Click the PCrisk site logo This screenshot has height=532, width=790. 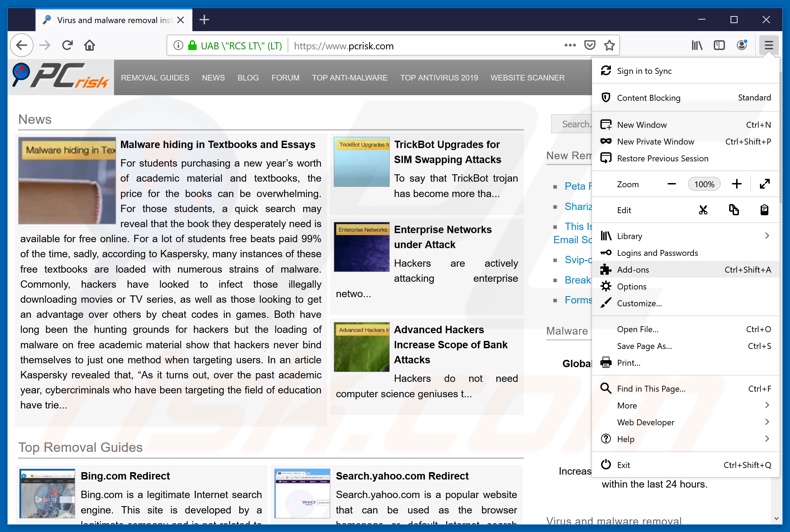point(60,77)
